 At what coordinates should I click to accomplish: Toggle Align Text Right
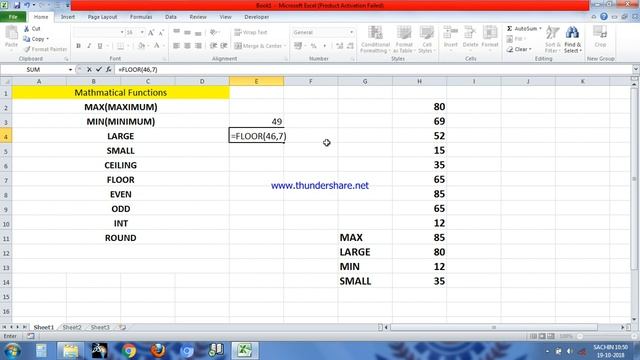click(198, 46)
